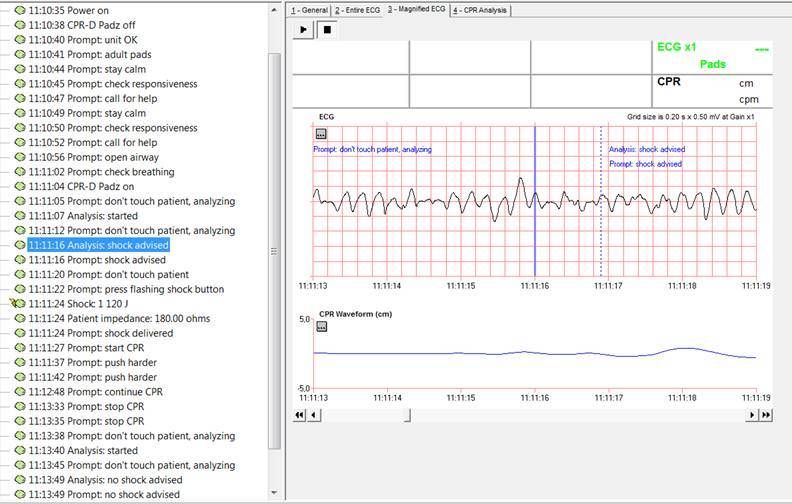Viewport: 792px width, 504px height.
Task: Open the 4 - CPR Analysis tab
Action: coord(481,10)
